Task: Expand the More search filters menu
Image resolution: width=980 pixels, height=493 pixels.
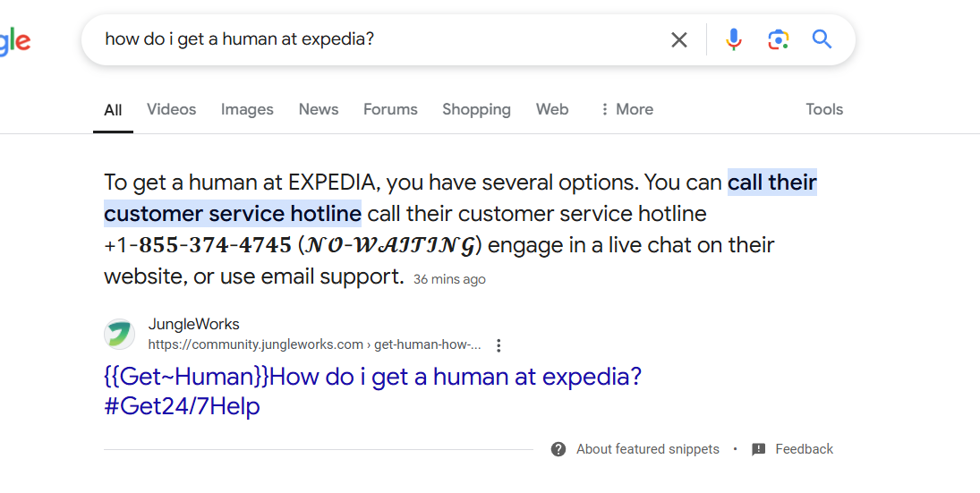Action: pyautogui.click(x=626, y=109)
